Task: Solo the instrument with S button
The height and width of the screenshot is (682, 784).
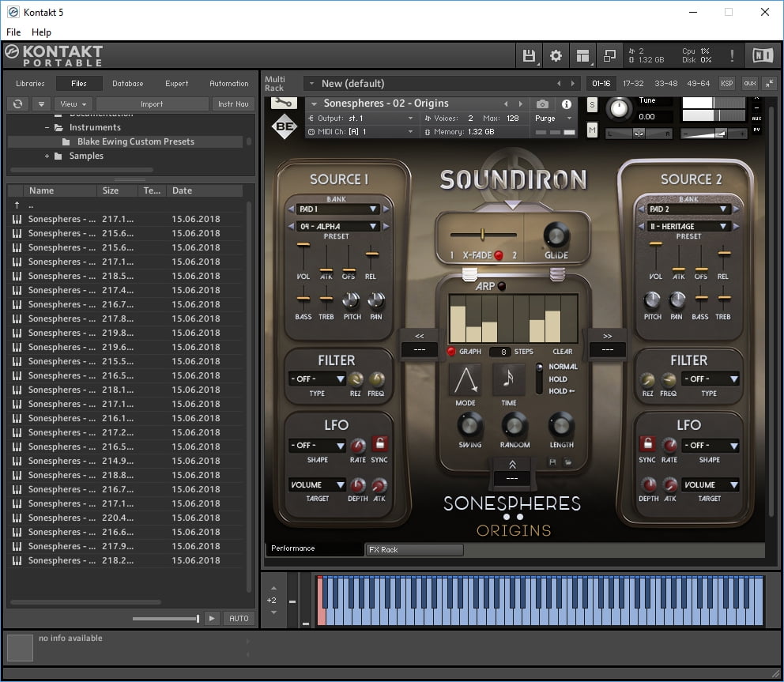Action: point(593,104)
